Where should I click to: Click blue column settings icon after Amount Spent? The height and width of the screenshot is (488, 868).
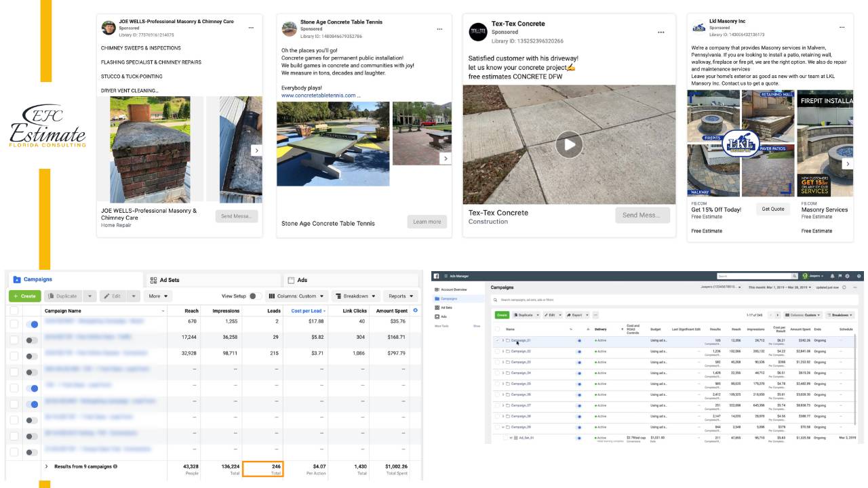coord(416,310)
